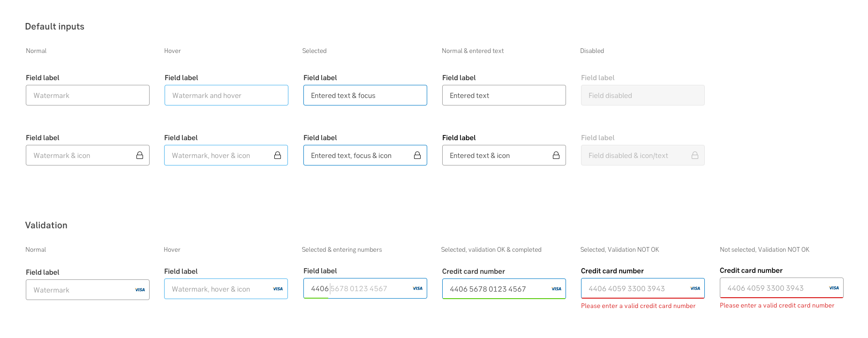Image resolution: width=868 pixels, height=338 pixels.
Task: Click the 'Not selected, Validation NOT OK' label
Action: tap(764, 249)
